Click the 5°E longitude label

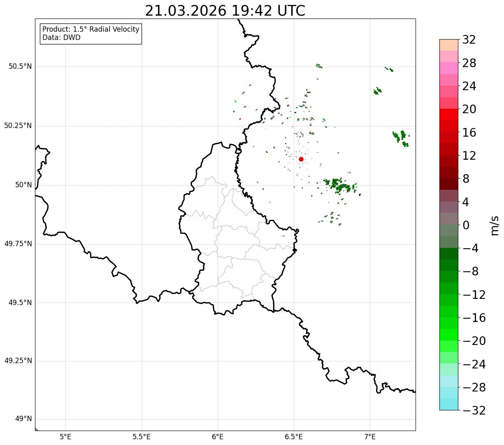pyautogui.click(x=65, y=437)
